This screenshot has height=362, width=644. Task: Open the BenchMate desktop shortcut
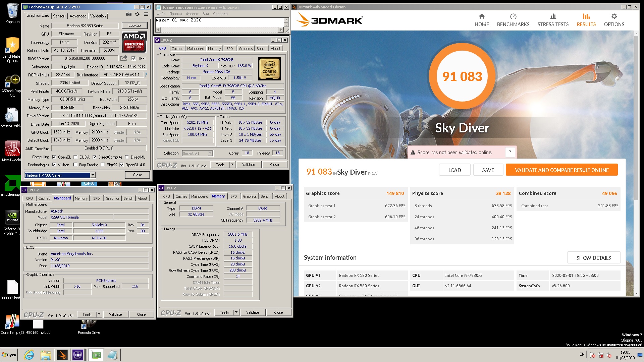12,50
